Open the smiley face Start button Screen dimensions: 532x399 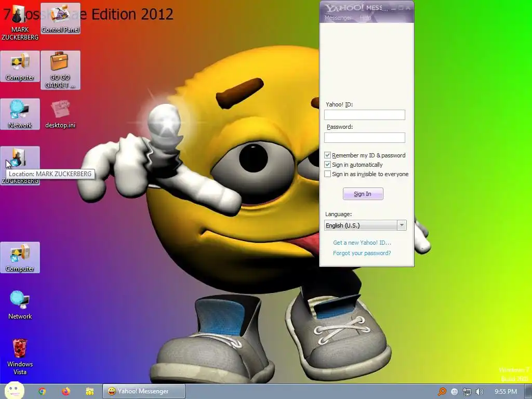[14, 391]
